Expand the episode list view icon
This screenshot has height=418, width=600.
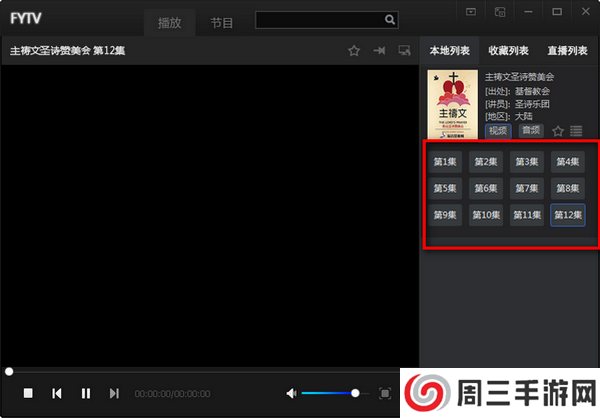pyautogui.click(x=577, y=131)
